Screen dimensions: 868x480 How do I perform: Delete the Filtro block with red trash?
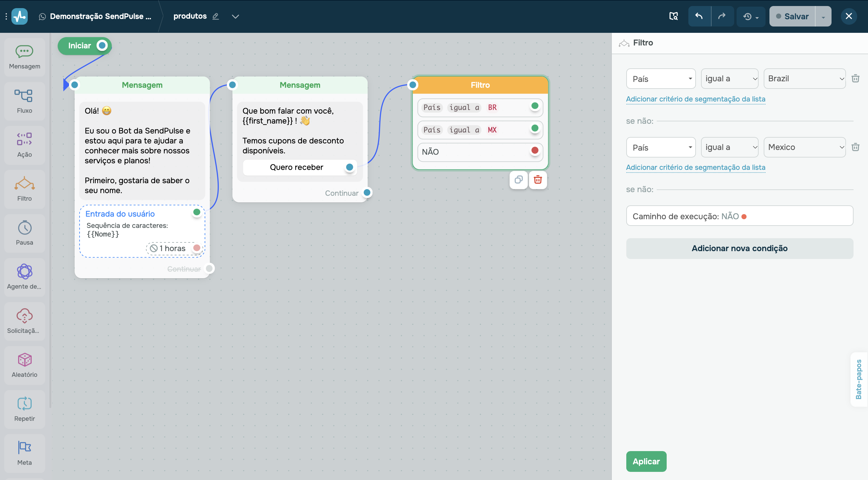pyautogui.click(x=538, y=180)
